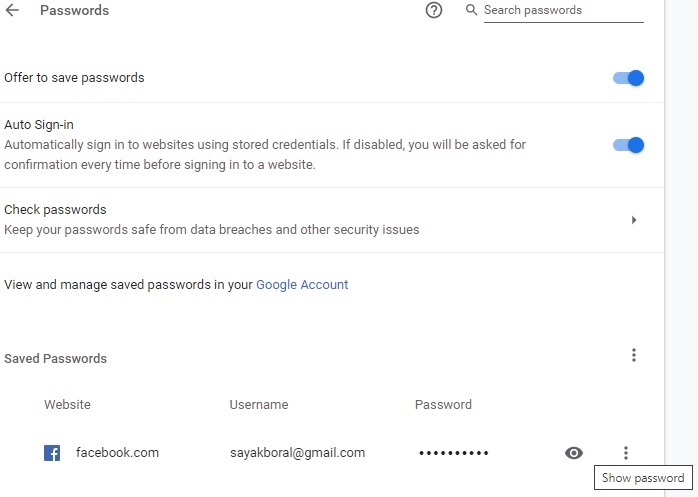The image size is (698, 497).
Task: Open the Google Account link
Action: click(302, 284)
